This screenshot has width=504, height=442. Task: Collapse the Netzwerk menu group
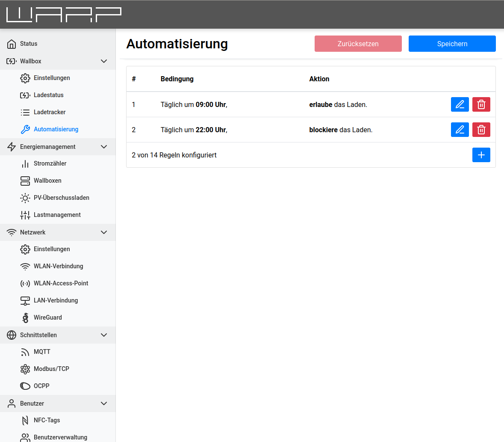104,232
